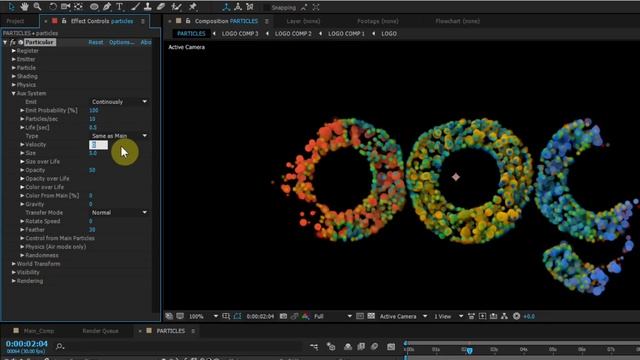This screenshot has width=640, height=360.
Task: Click the Particles/sec value 10
Action: [x=92, y=119]
